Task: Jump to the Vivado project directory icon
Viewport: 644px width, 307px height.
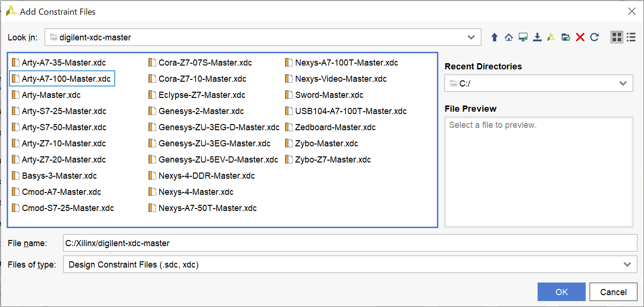Action: (x=551, y=37)
